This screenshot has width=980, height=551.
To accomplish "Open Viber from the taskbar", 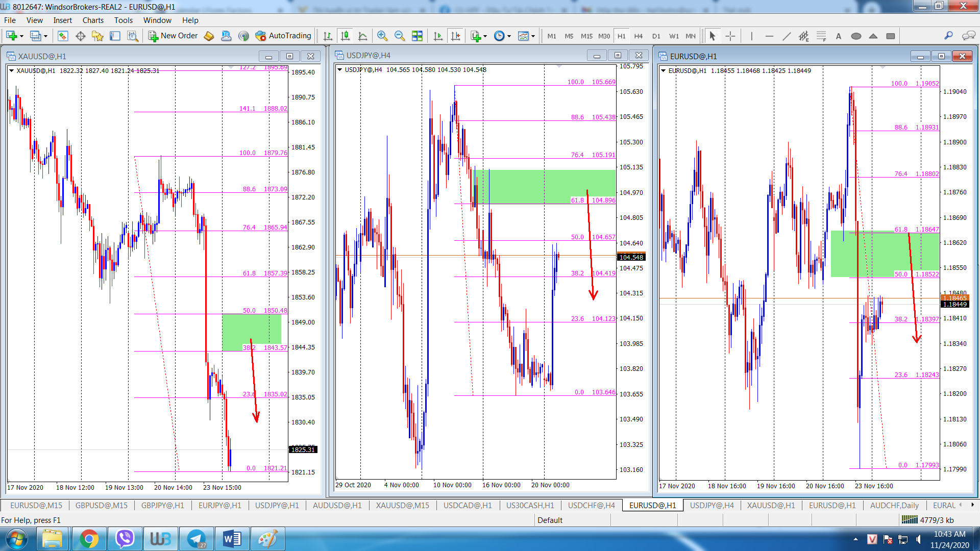I will pyautogui.click(x=125, y=539).
